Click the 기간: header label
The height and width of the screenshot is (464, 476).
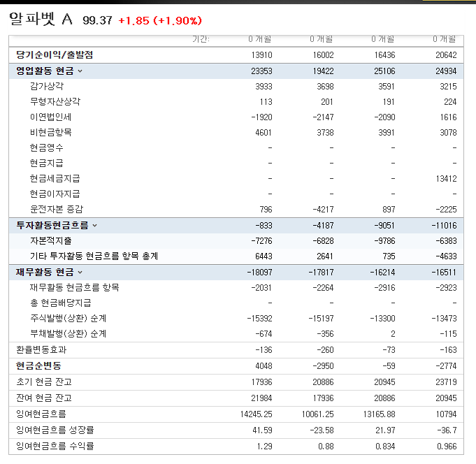tap(201, 39)
